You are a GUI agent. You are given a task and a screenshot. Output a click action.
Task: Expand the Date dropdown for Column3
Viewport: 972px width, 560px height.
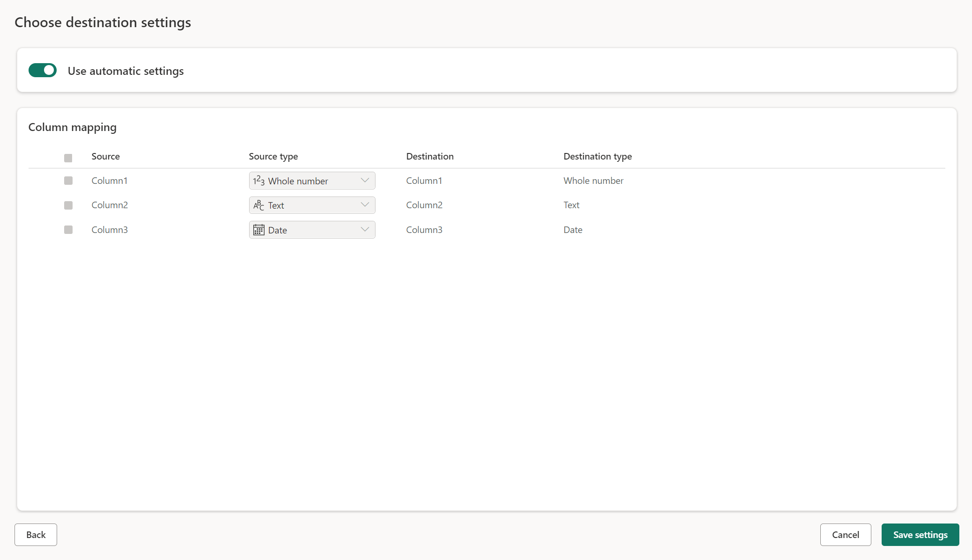364,229
